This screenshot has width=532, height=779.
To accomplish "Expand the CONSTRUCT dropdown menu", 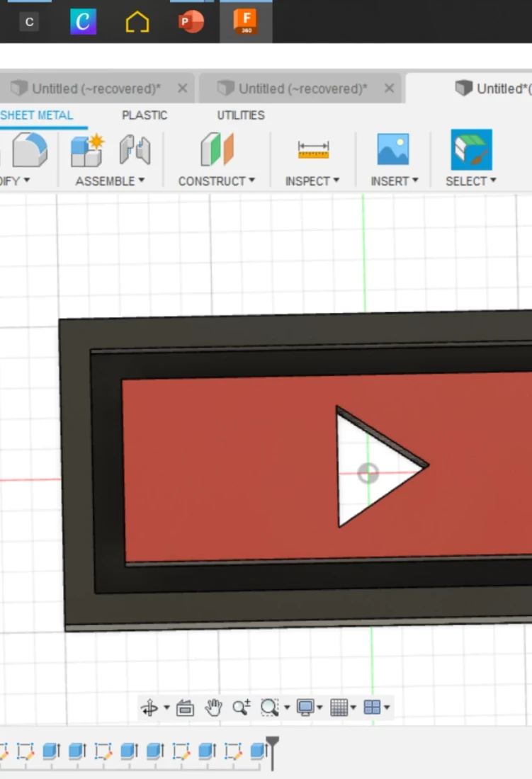I will point(217,181).
